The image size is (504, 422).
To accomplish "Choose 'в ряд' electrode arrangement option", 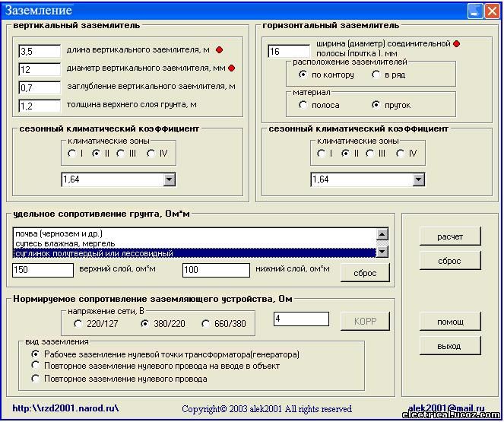I will (376, 75).
